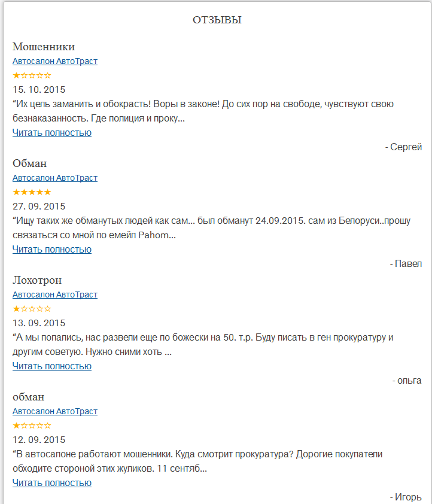Screen dimensions: 432x504
Task: Open the Автосалон АвтоТраст link under Мошенники
Action: pos(55,61)
